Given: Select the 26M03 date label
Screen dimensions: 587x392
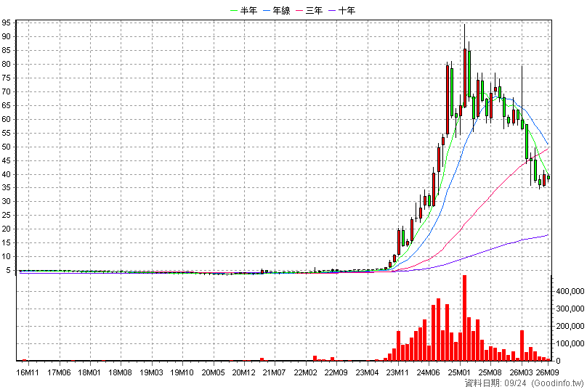Looking at the screenshot, I should click(x=522, y=372).
